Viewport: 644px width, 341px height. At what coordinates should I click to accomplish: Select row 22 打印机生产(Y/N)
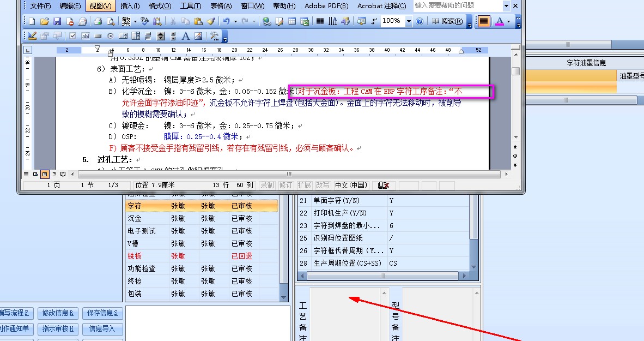(383, 213)
